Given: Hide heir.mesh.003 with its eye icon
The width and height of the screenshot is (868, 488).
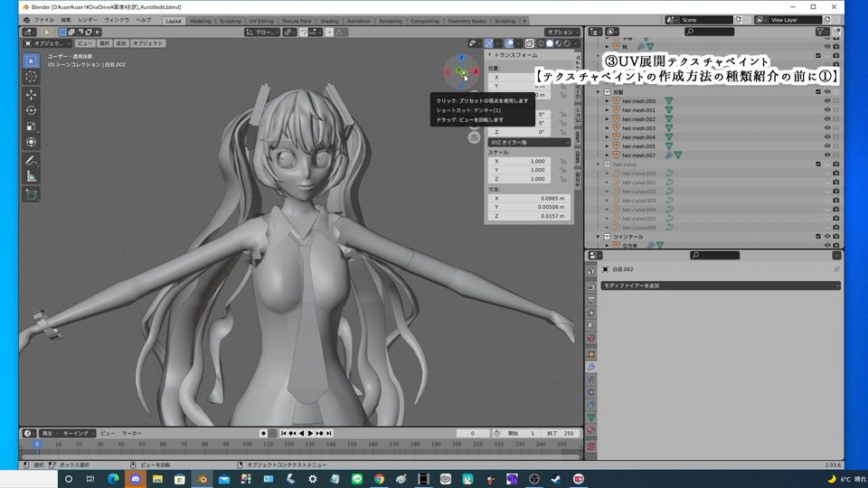Looking at the screenshot, I should tap(826, 128).
